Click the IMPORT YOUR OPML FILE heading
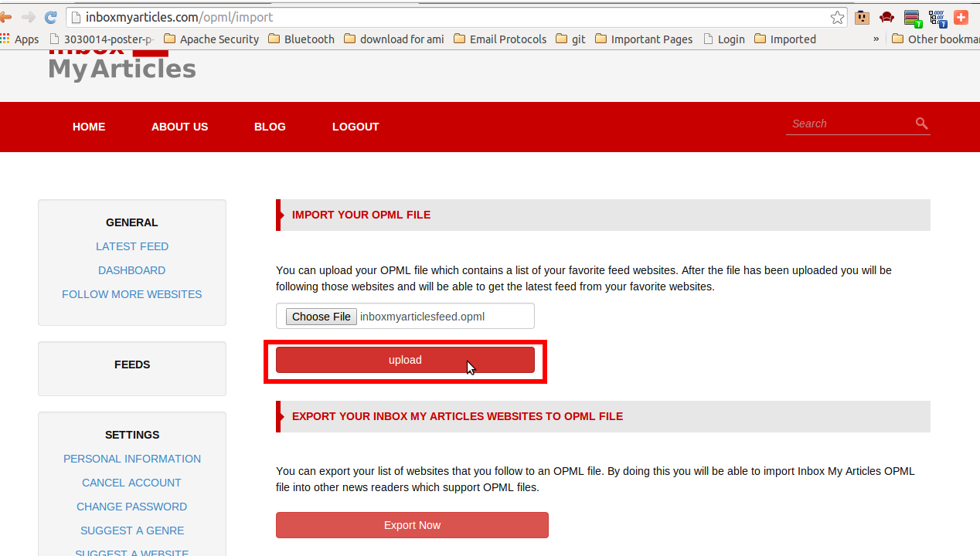This screenshot has width=980, height=556. click(361, 215)
